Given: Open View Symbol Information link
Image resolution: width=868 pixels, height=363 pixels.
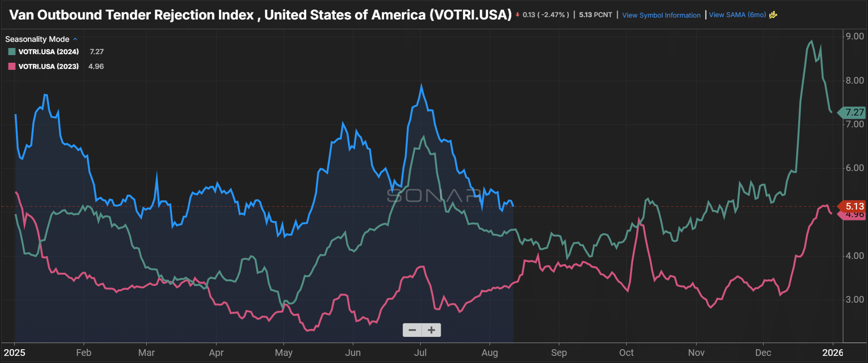Looking at the screenshot, I should 661,15.
